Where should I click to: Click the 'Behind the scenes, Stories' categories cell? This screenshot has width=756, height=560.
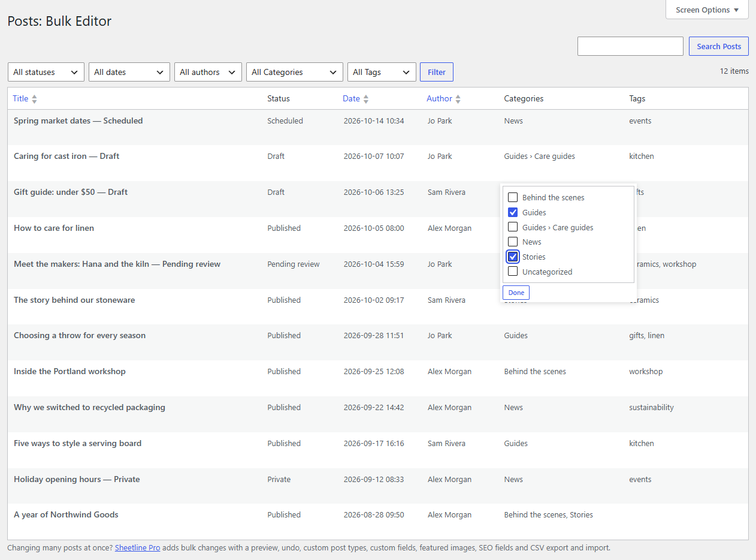tap(549, 514)
